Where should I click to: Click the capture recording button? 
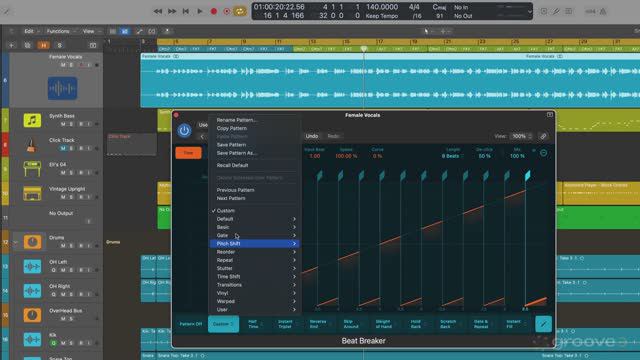pyautogui.click(x=227, y=11)
